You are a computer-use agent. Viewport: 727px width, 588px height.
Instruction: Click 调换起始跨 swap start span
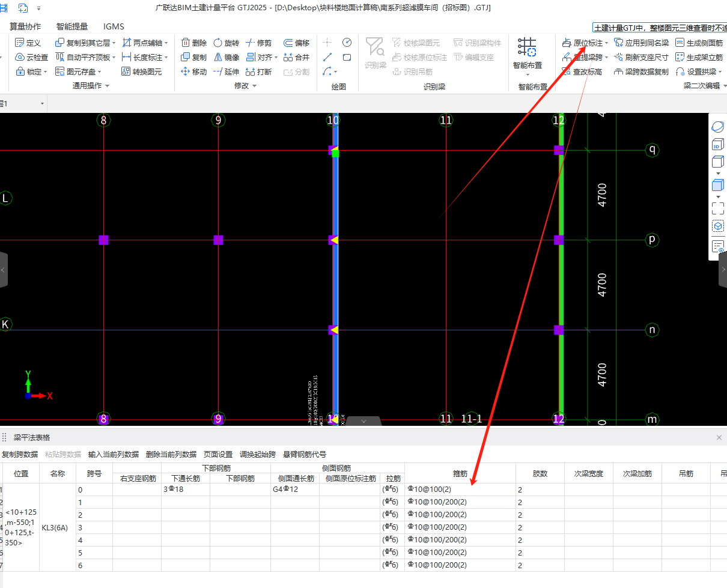click(x=258, y=454)
